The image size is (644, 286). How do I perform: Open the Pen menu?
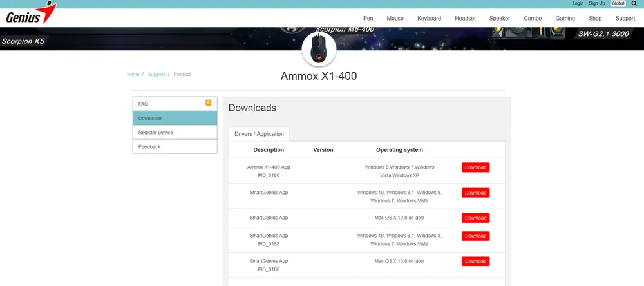[x=368, y=19]
